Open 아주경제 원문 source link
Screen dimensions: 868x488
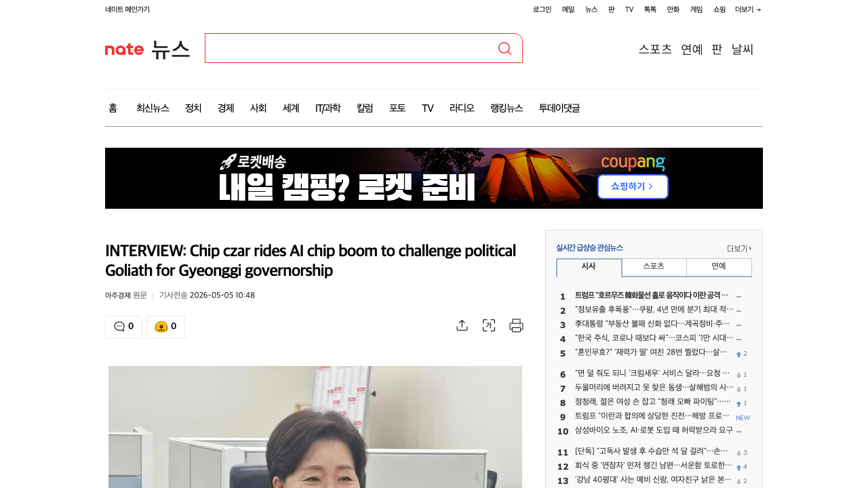point(126,295)
